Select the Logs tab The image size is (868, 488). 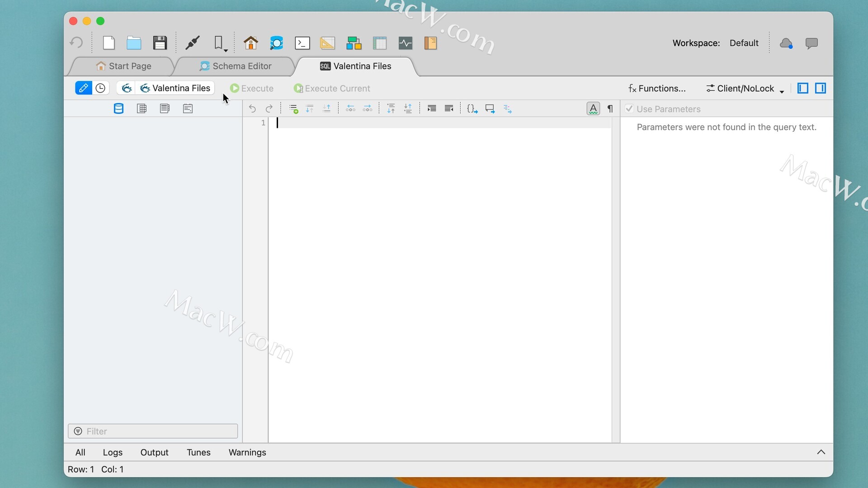click(113, 452)
